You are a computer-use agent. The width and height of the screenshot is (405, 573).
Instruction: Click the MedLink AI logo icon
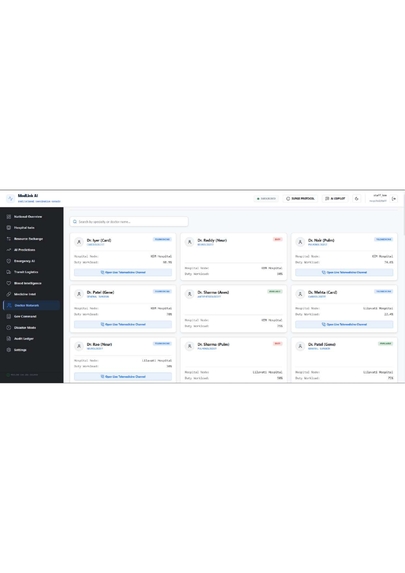pos(10,198)
